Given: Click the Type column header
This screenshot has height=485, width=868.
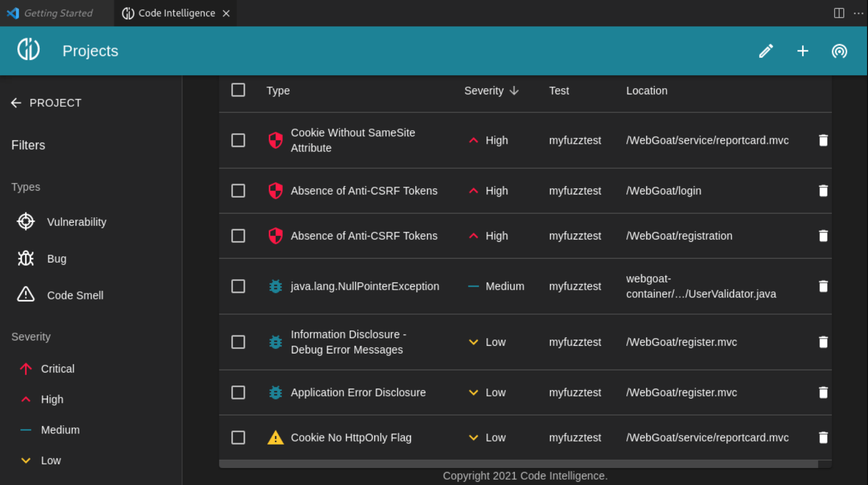Looking at the screenshot, I should (x=278, y=90).
